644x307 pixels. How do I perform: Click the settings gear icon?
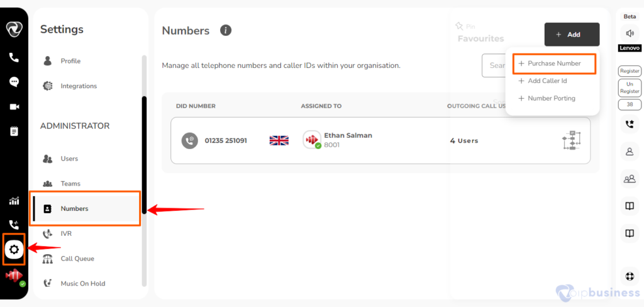pyautogui.click(x=14, y=249)
